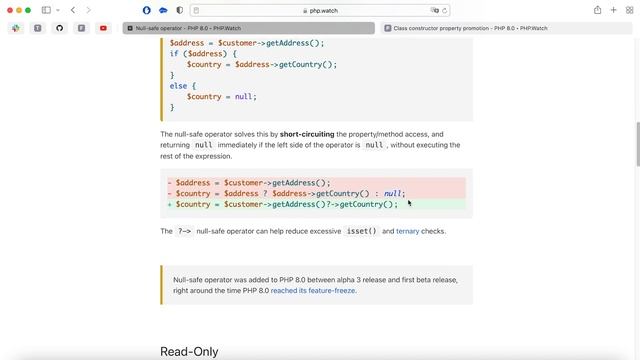Open the fourth gray pinned tab

(x=82, y=28)
